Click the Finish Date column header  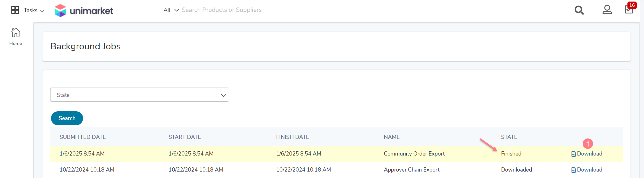tap(292, 137)
